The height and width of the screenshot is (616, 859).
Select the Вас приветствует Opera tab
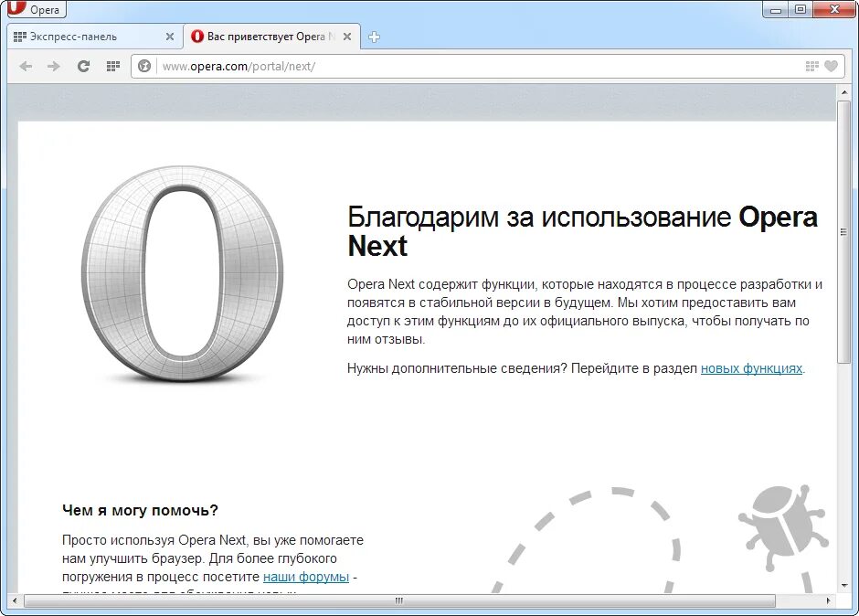271,37
